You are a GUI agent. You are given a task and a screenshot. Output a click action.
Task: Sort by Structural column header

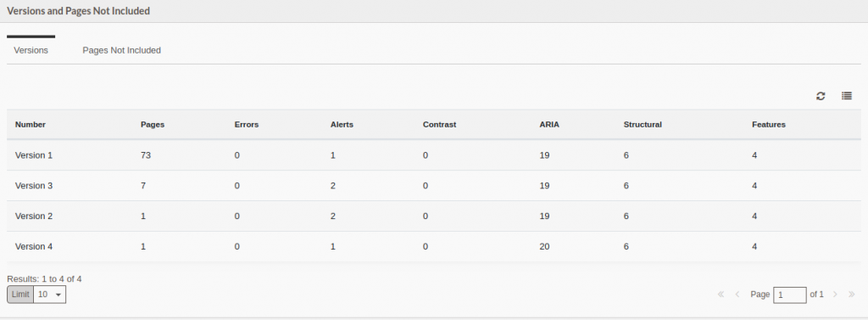(643, 124)
